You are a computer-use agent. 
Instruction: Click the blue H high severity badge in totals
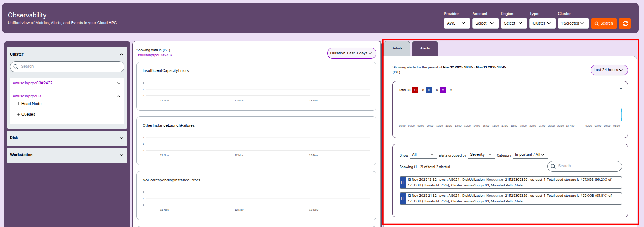(429, 90)
